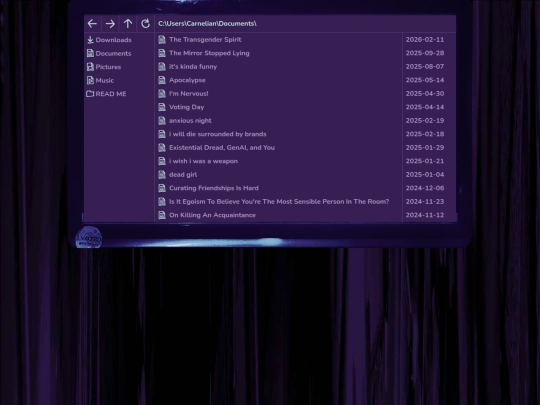Click the date 2025-02-18
This screenshot has height=405, width=540.
[425, 134]
